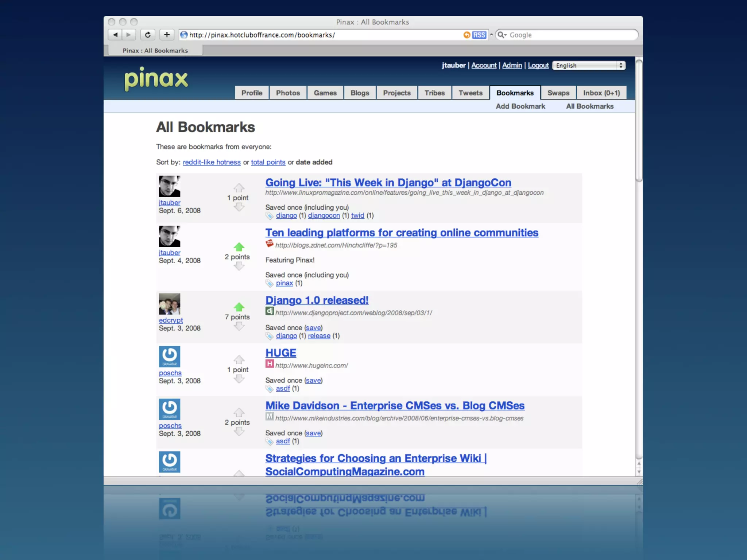
Task: Click the RSS feed icon in address bar
Action: click(479, 35)
